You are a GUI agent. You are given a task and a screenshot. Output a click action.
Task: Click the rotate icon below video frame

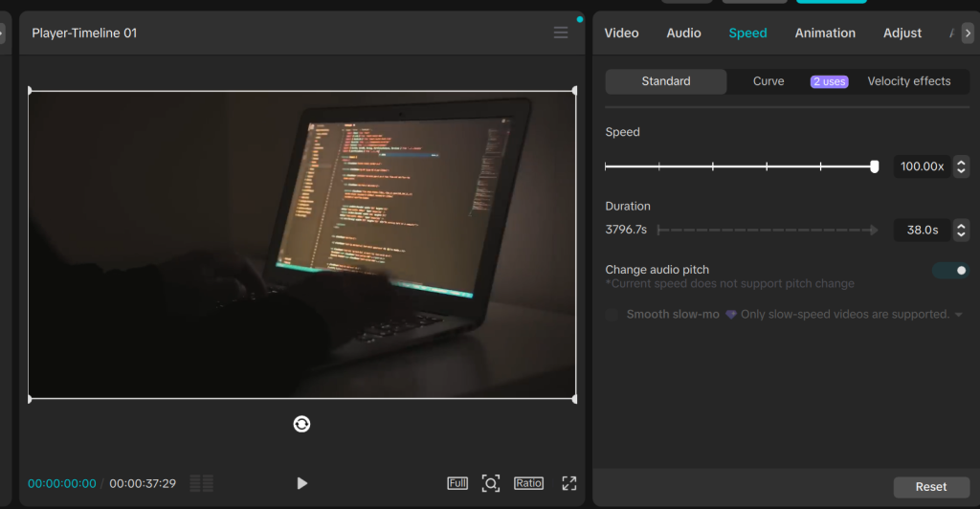pos(301,424)
